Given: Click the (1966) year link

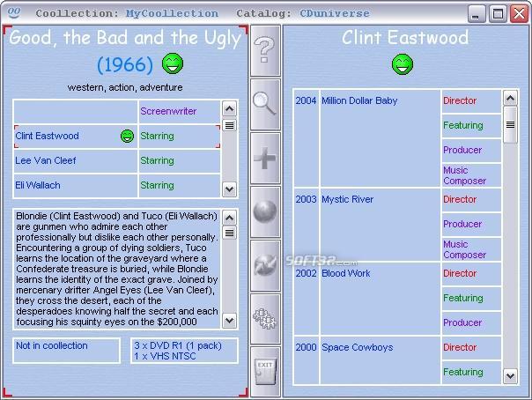Looking at the screenshot, I should coord(125,64).
